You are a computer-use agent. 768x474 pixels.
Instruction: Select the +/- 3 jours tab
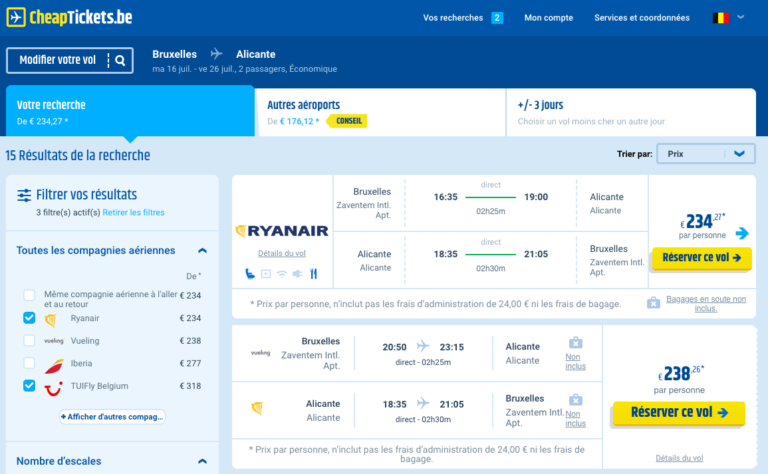631,113
